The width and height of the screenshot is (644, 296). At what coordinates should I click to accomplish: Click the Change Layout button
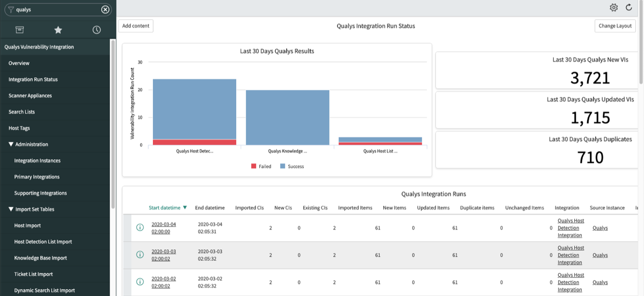pyautogui.click(x=615, y=26)
